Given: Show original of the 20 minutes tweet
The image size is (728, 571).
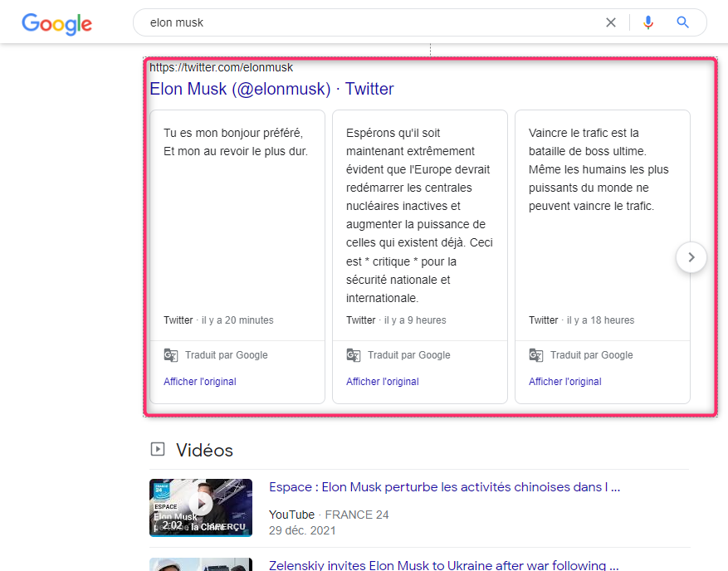Looking at the screenshot, I should tap(200, 382).
